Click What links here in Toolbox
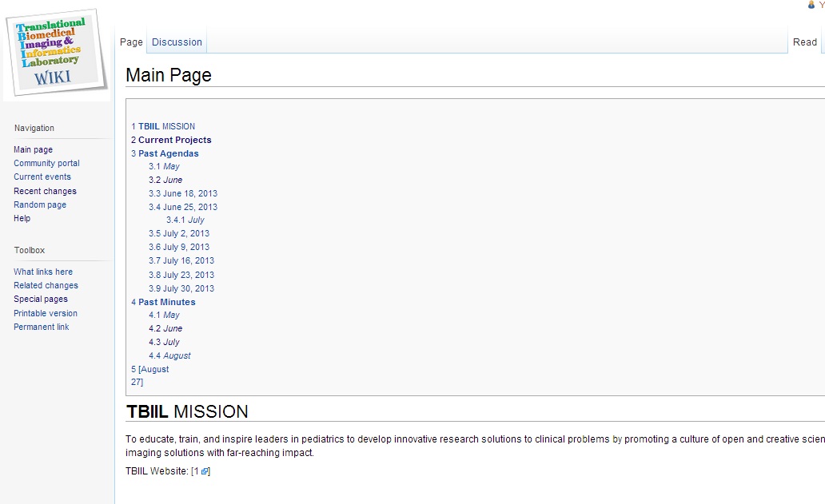825x504 pixels. [42, 272]
